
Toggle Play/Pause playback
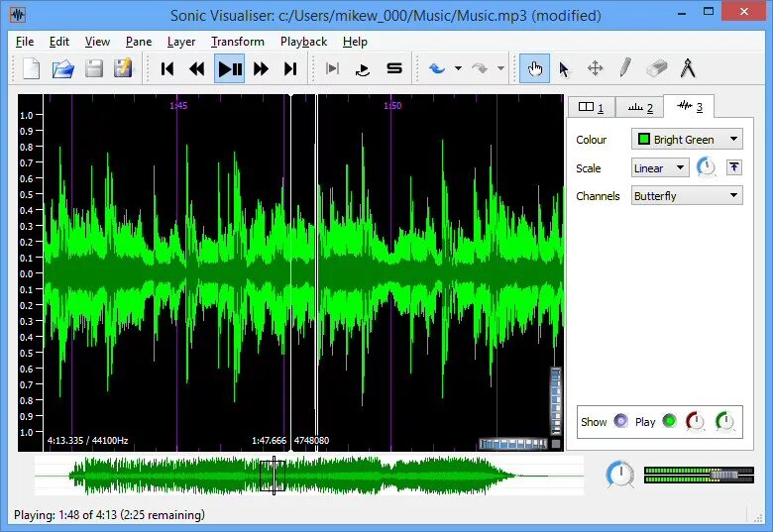tap(230, 68)
